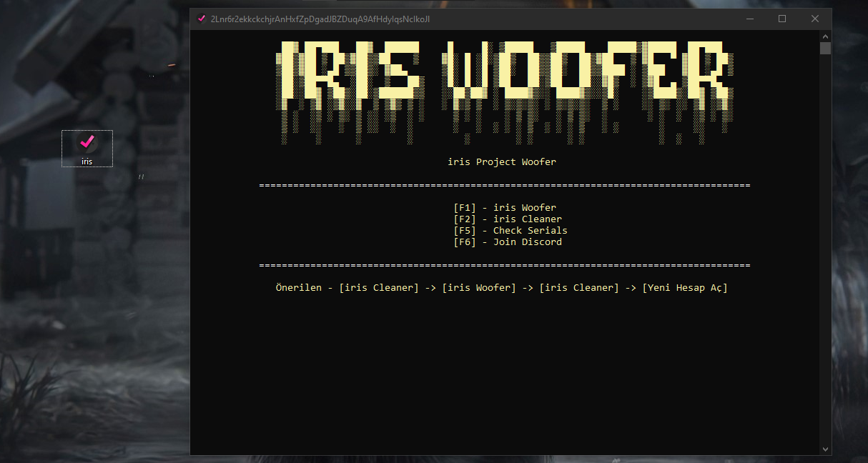The height and width of the screenshot is (463, 868).
Task: Click the 'iris Project Woofer' subtitle text
Action: tap(502, 162)
